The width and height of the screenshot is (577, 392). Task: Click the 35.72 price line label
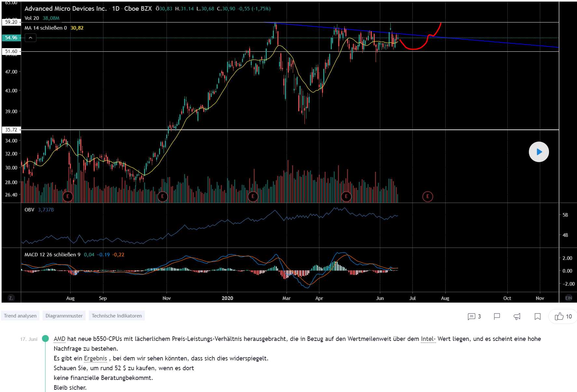click(x=11, y=130)
